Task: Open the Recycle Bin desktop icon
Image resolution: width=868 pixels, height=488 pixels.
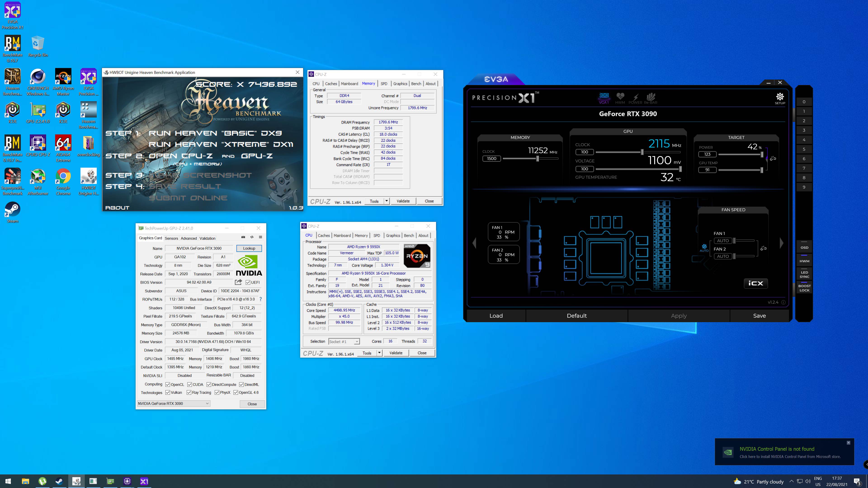Action: tap(38, 46)
